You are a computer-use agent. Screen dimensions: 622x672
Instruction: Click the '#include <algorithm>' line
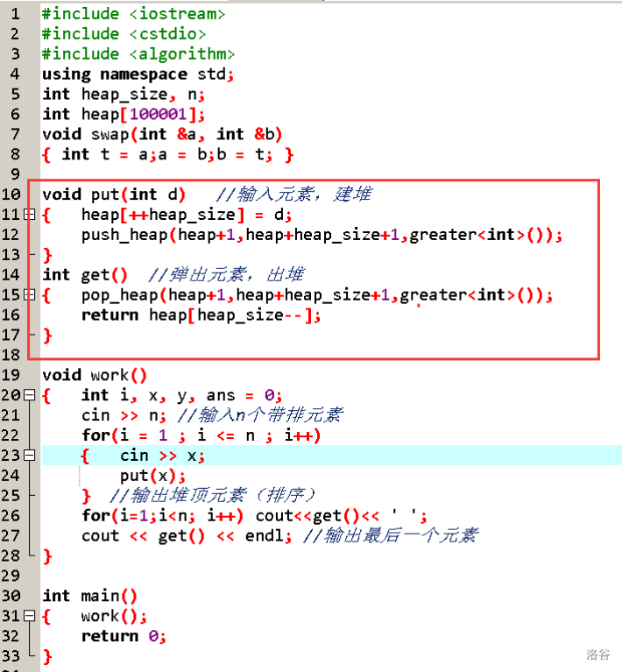(138, 54)
